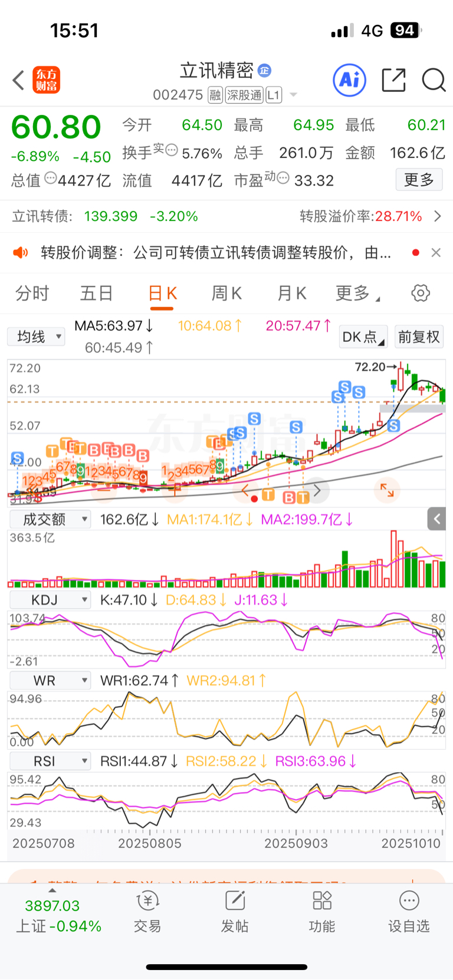Expand the dropdown arrow after L1

click(x=293, y=95)
